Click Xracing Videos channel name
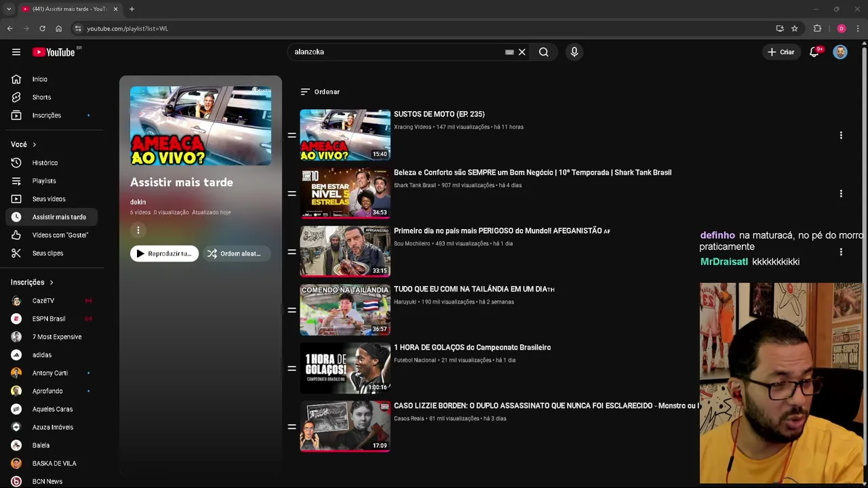The height and width of the screenshot is (488, 868). 412,127
